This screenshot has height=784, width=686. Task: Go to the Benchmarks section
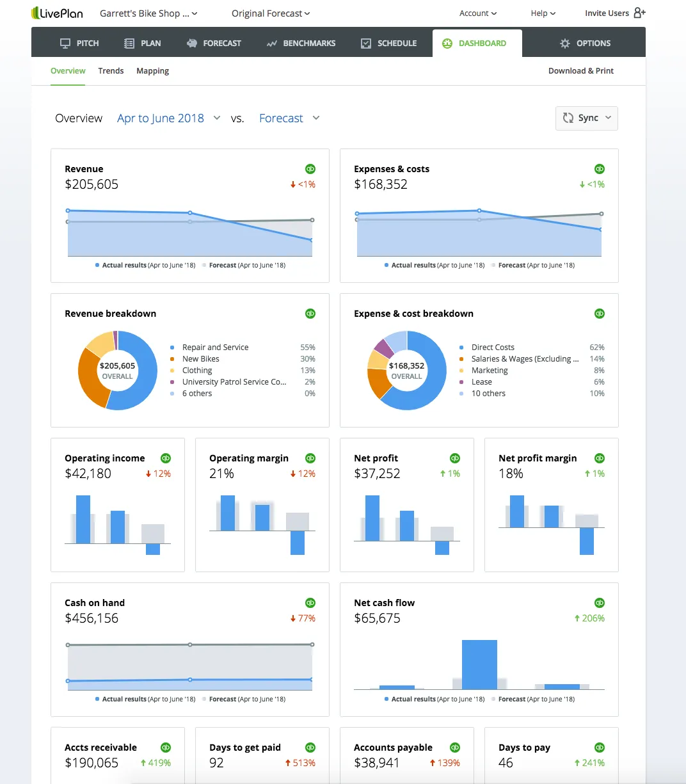(x=301, y=44)
